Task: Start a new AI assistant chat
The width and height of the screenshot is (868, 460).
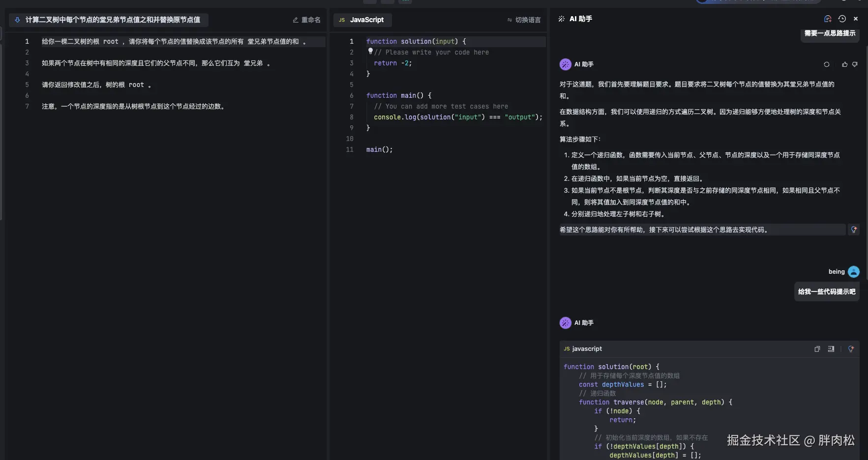Action: [x=828, y=19]
